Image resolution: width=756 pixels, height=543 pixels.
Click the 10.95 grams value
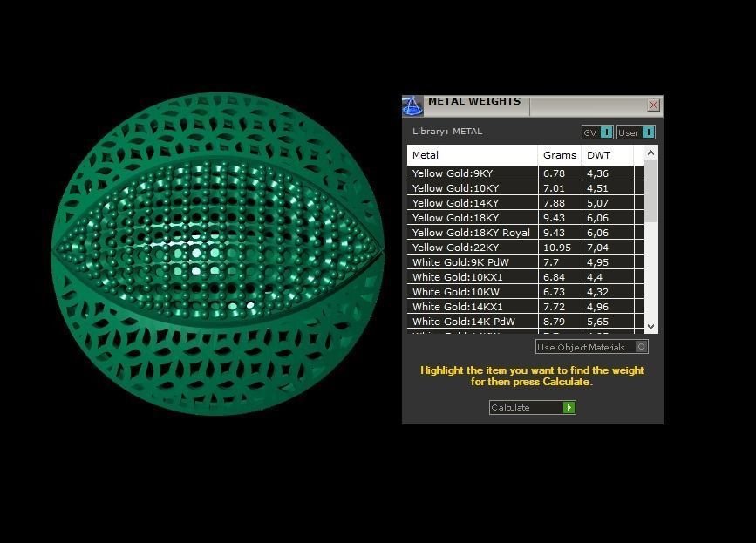[557, 248]
